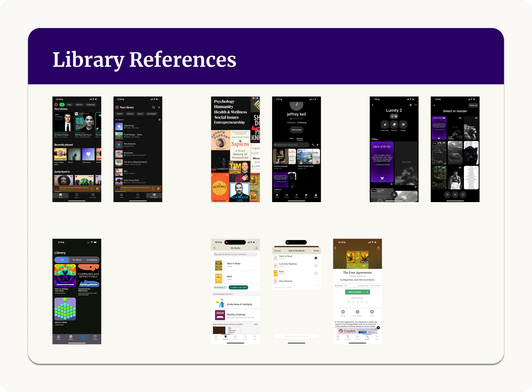The height and width of the screenshot is (392, 532).
Task: Tap the More ideas sparkle icon
Action: [x=385, y=125]
